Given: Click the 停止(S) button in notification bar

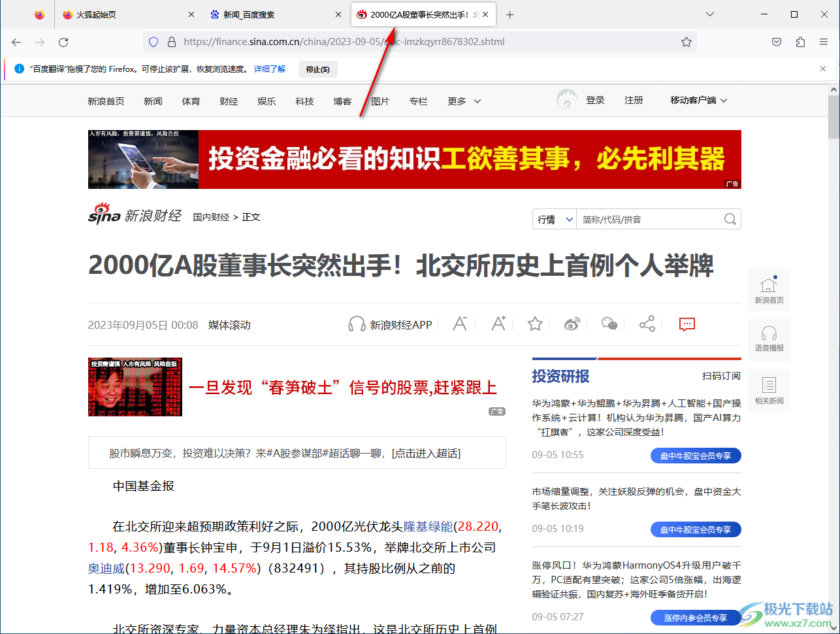Looking at the screenshot, I should [318, 69].
